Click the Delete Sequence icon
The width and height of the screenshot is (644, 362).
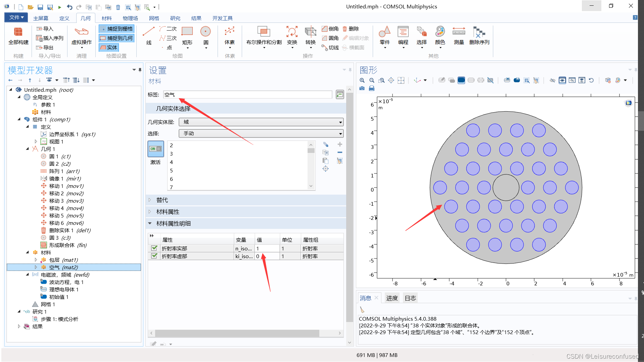point(479,36)
